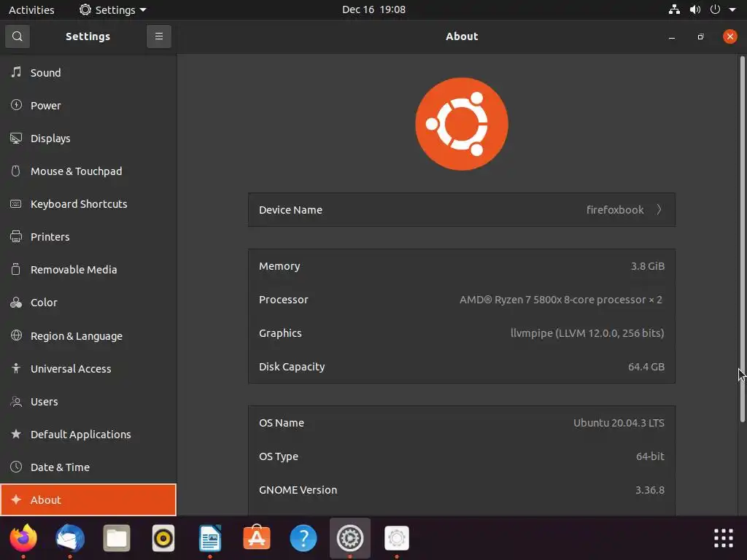Select Displays in the sidebar

tap(88, 138)
